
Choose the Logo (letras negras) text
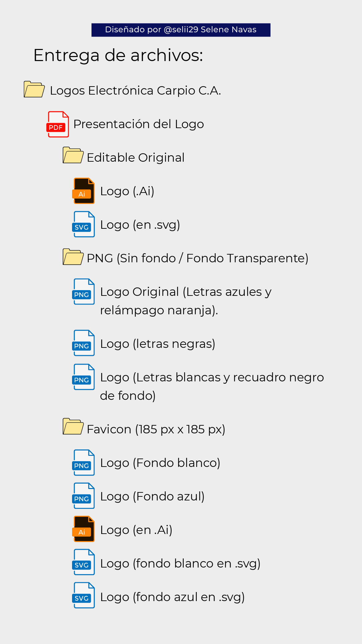click(x=158, y=344)
